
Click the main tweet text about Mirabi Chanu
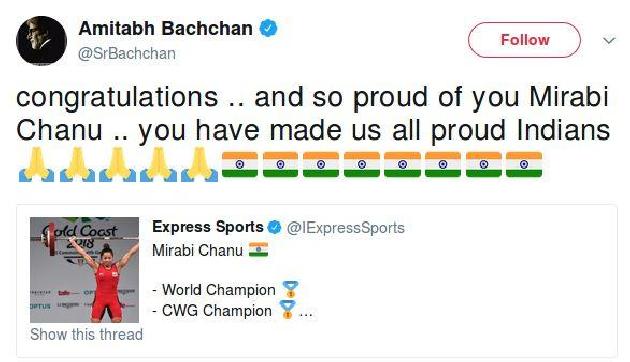tap(313, 114)
